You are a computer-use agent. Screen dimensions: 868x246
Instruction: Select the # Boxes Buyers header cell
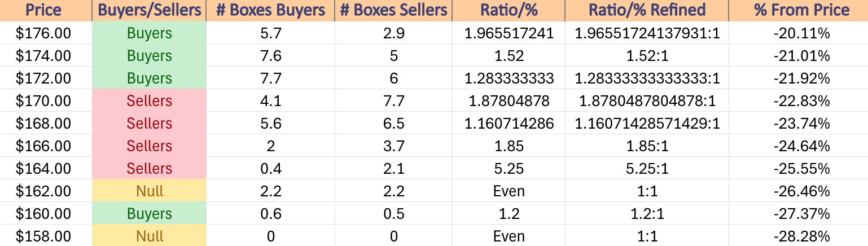tap(270, 10)
